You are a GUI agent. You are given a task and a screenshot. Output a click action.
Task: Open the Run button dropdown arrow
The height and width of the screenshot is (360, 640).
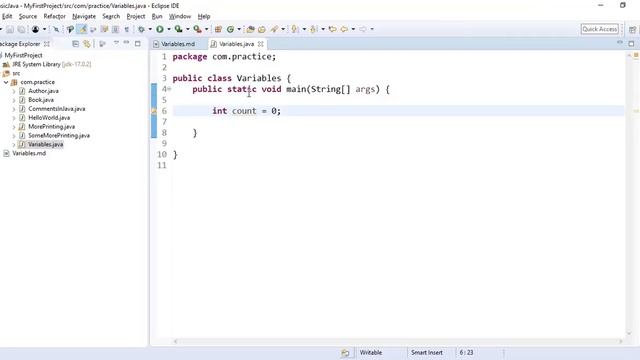pyautogui.click(x=169, y=29)
